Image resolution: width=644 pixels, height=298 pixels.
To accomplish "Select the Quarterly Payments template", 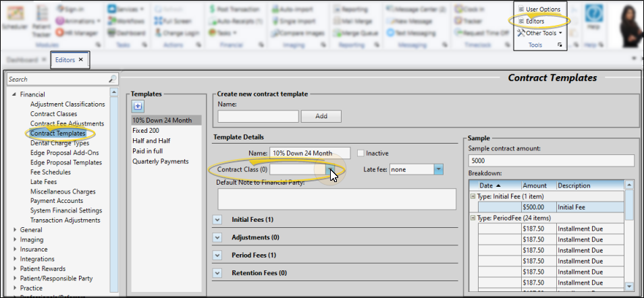I will click(160, 161).
